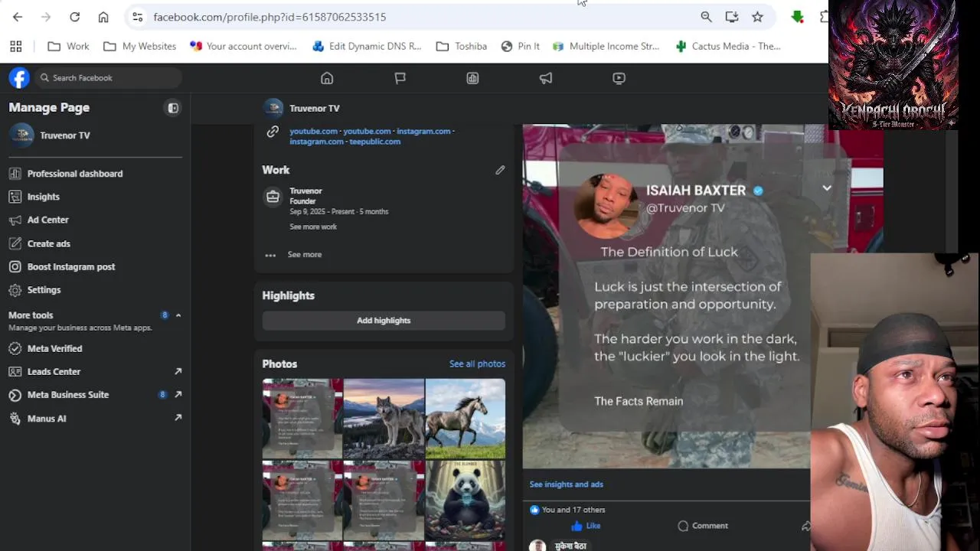Bookmark this page with the star icon
Screen dimensions: 980x551
[757, 17]
